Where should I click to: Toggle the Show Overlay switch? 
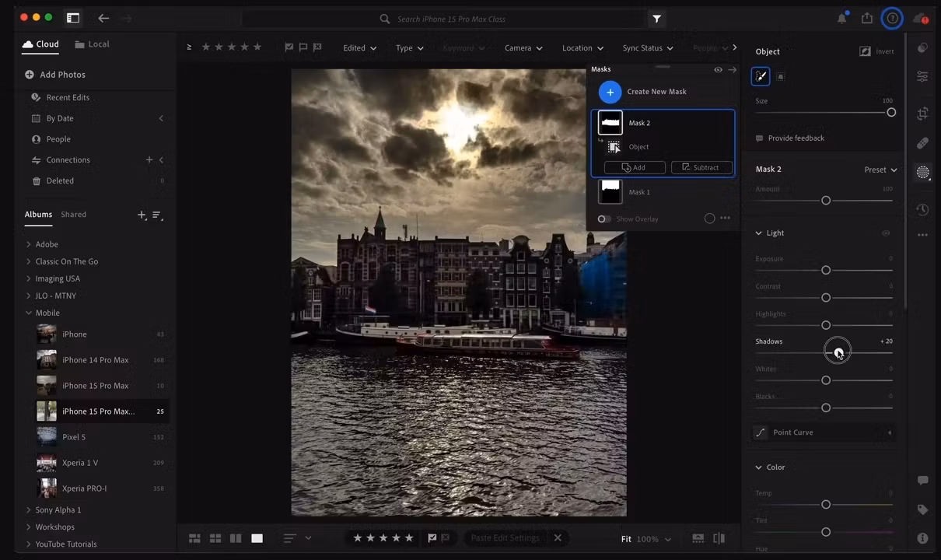click(x=603, y=219)
